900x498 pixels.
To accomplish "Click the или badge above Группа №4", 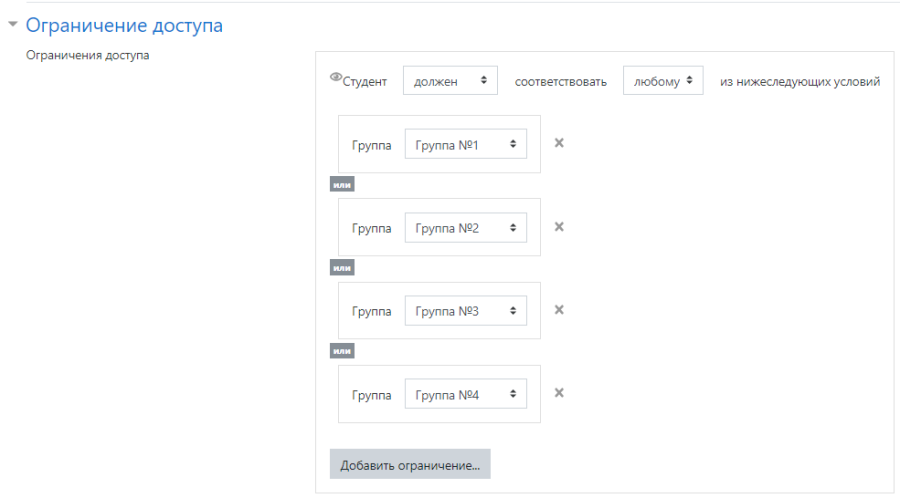I will point(343,351).
